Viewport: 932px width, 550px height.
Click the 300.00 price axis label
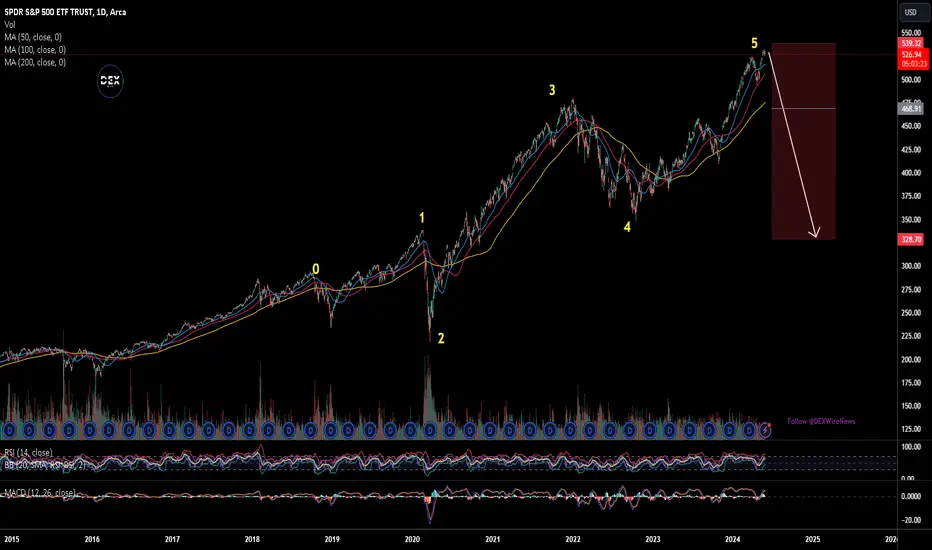pyautogui.click(x=911, y=266)
